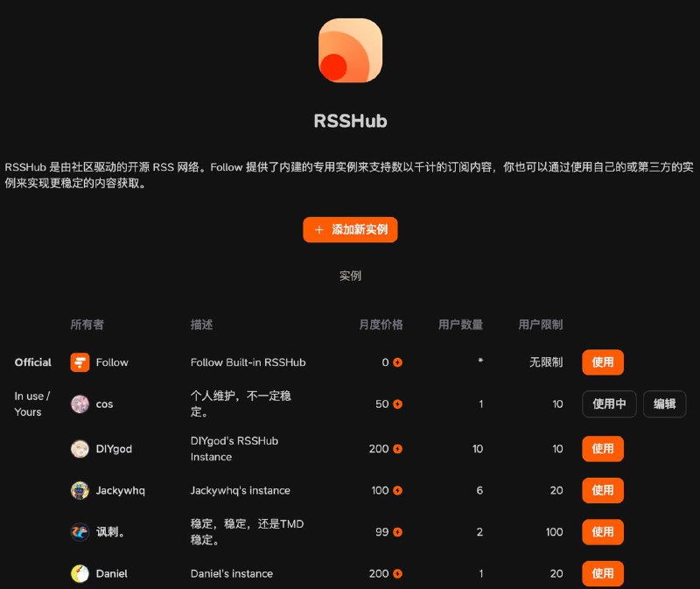The width and height of the screenshot is (700, 589).
Task: Click the In use / Yours row label
Action: (x=31, y=404)
